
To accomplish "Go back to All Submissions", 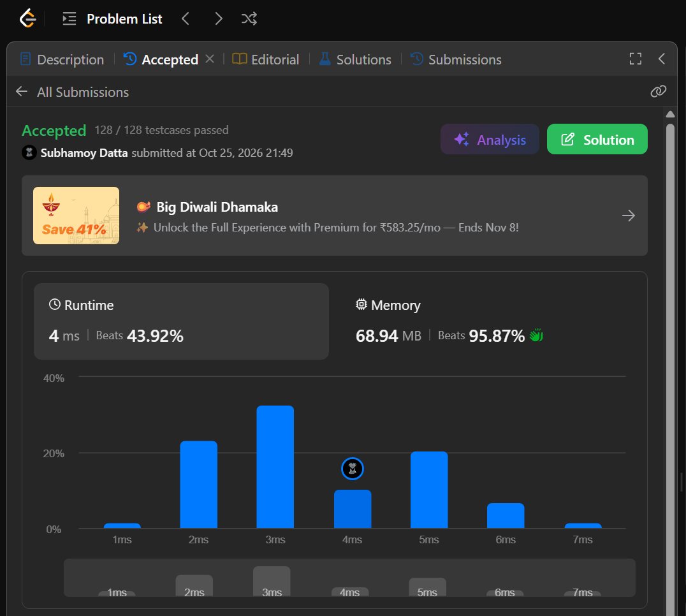I will coord(72,92).
